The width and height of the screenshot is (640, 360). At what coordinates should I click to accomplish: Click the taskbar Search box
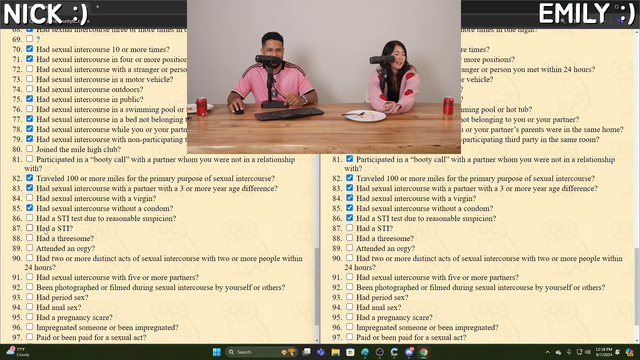(261, 352)
